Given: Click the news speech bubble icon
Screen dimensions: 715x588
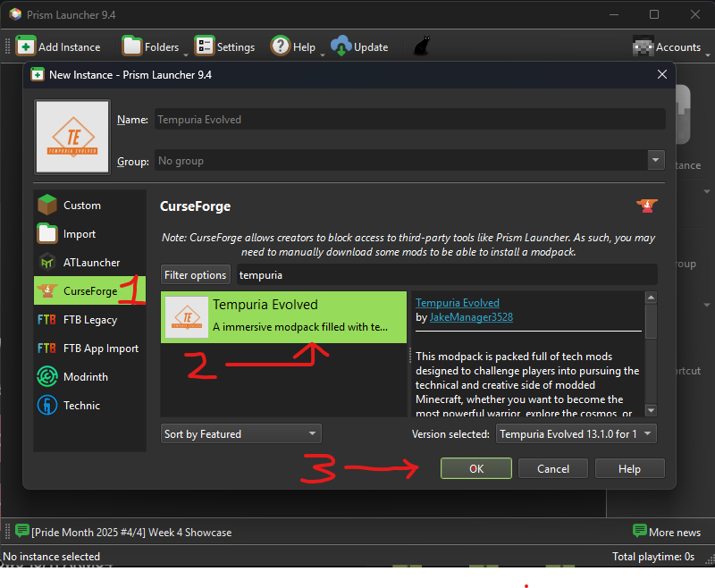Looking at the screenshot, I should pos(21,531).
